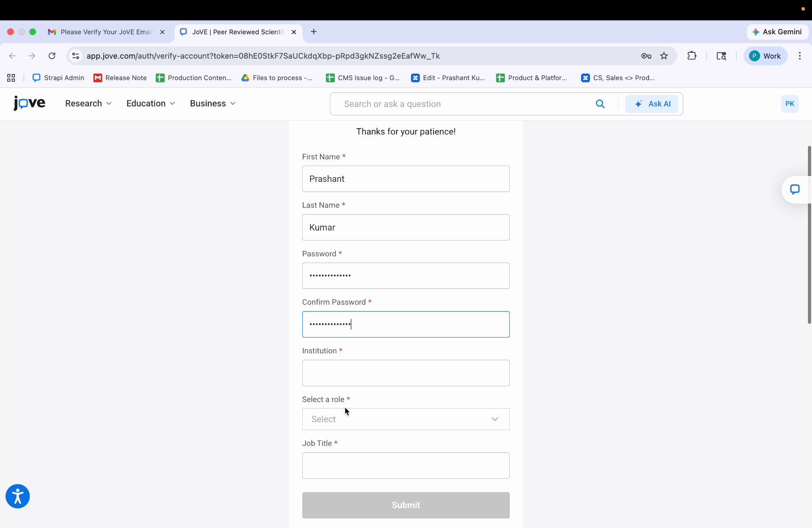Screen dimensions: 812x528
Task: Expand the Education navigation menu
Action: pyautogui.click(x=150, y=103)
